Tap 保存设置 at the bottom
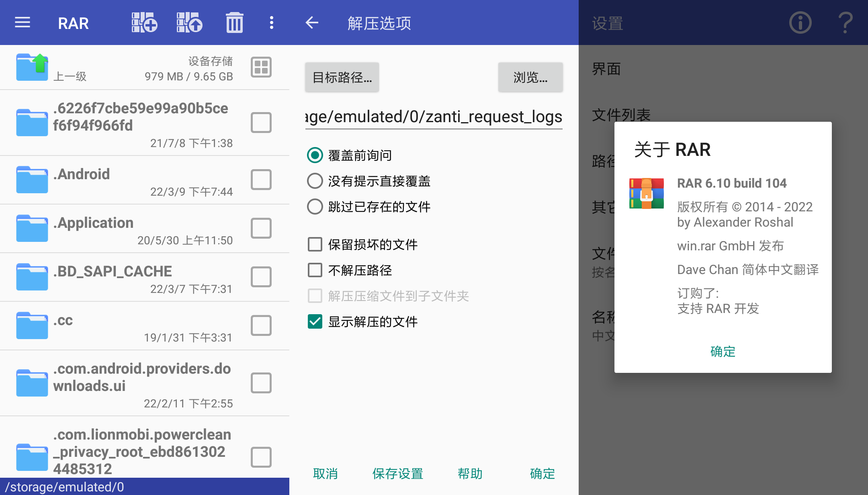The height and width of the screenshot is (495, 868). pyautogui.click(x=397, y=474)
